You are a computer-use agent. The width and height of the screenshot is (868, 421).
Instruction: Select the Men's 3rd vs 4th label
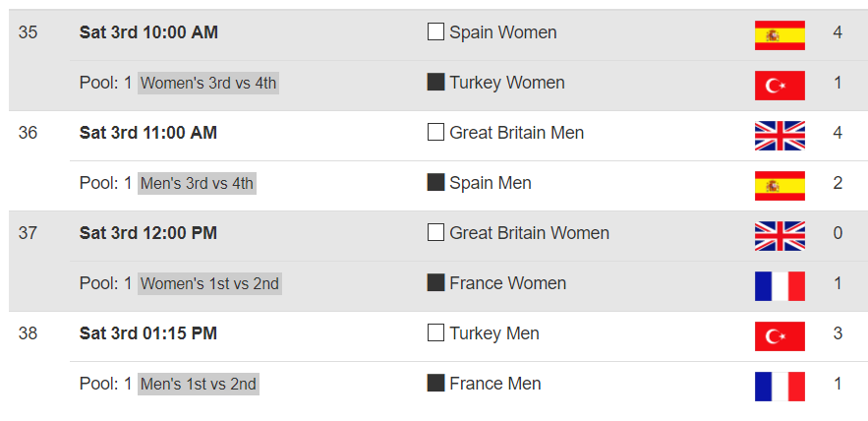(x=197, y=184)
